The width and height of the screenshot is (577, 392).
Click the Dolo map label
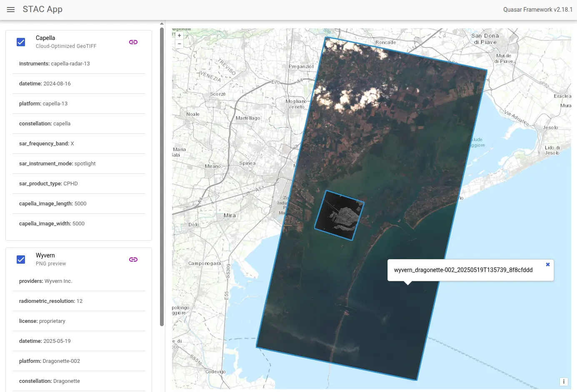pos(194,225)
